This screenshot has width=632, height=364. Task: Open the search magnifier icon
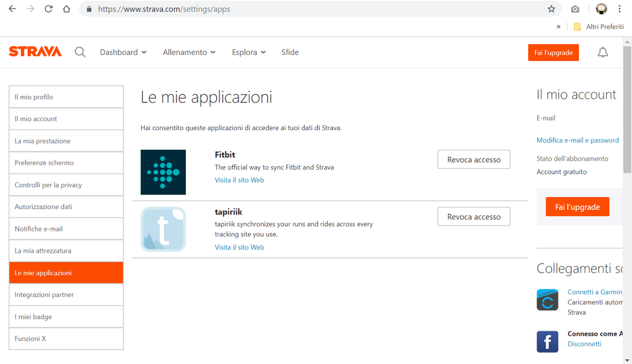80,52
